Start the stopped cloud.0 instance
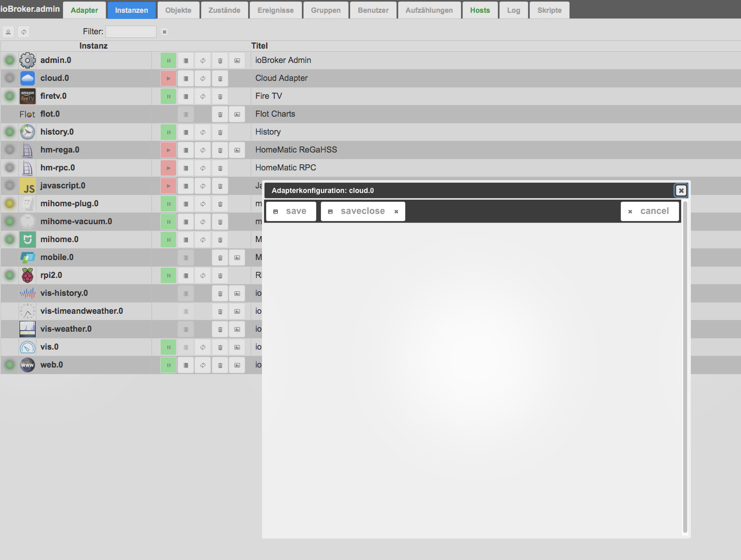Viewport: 741px width, 560px height. 168,78
